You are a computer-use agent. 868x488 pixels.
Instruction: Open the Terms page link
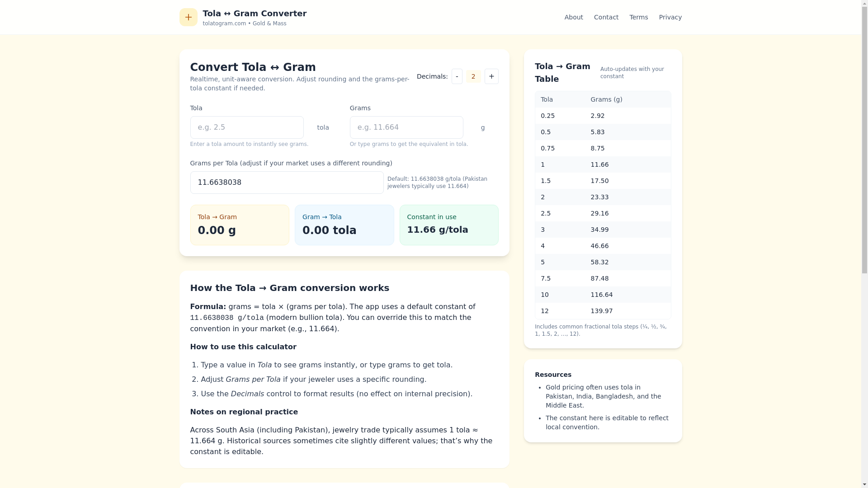[639, 17]
